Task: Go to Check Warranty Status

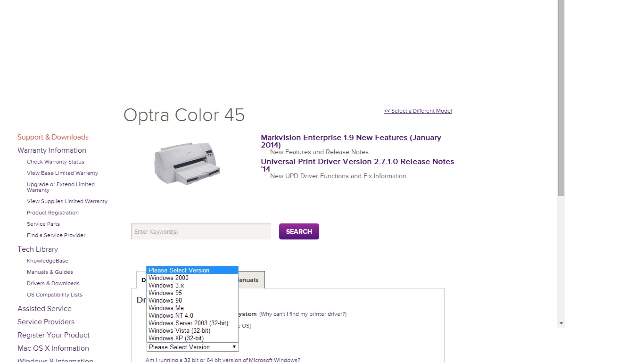Action: (x=56, y=162)
